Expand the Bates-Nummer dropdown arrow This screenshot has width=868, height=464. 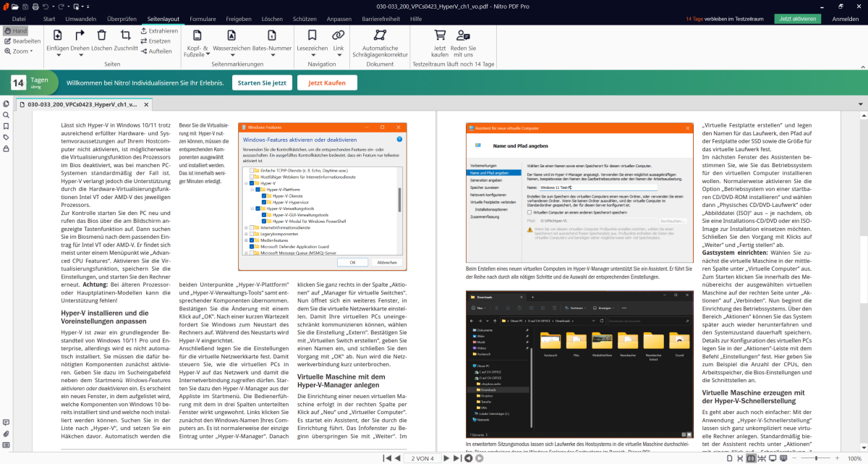point(271,55)
